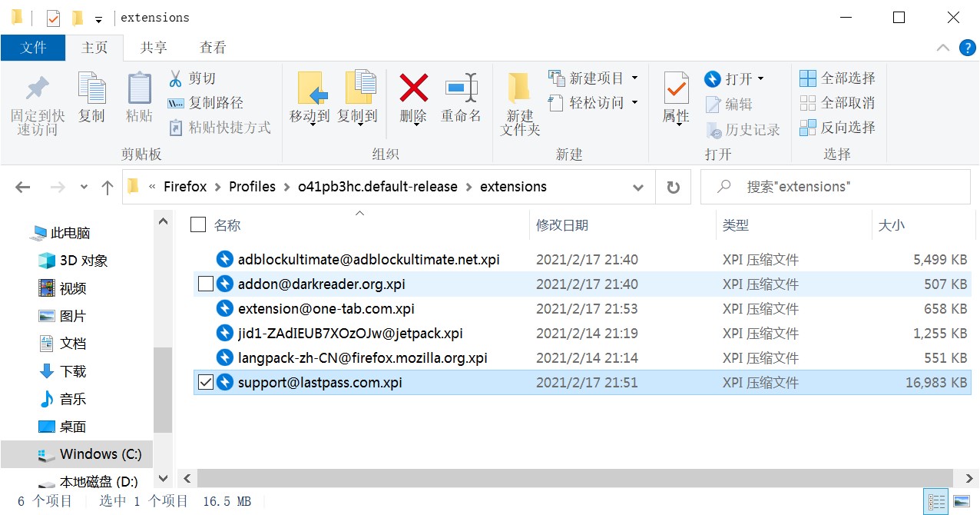The image size is (980, 515).
Task: Click Select none (全部取消)
Action: click(837, 103)
